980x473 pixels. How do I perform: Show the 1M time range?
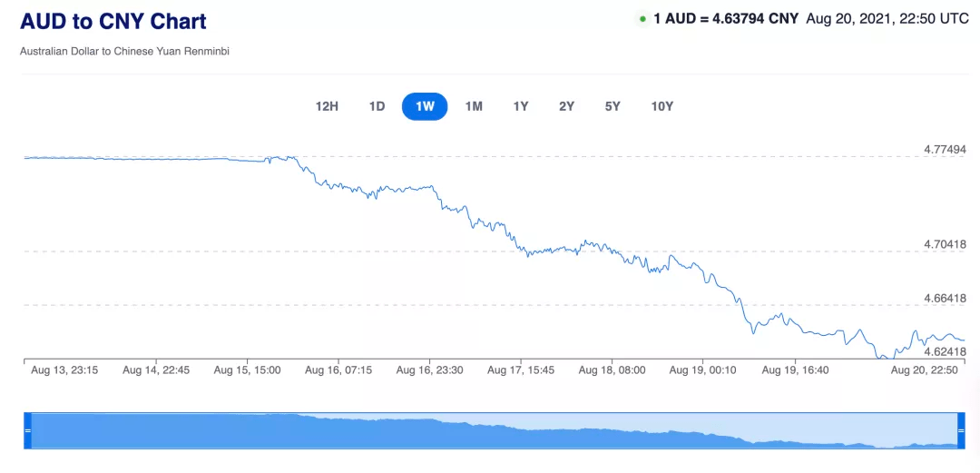click(474, 106)
